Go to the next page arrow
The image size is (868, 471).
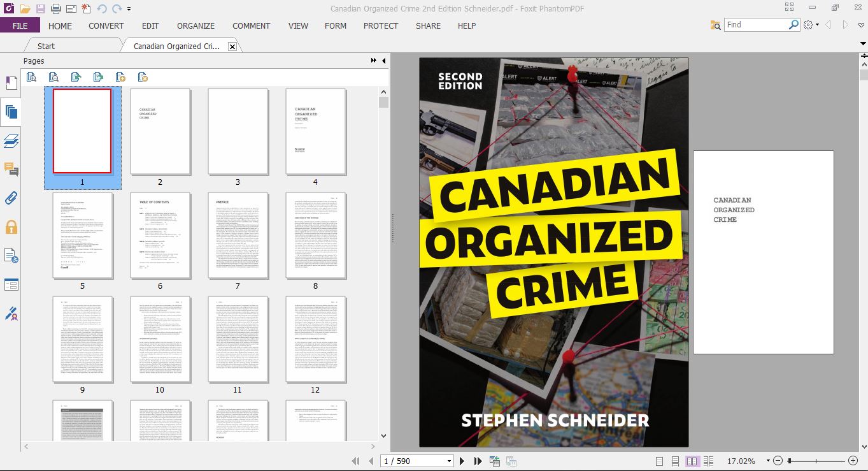tap(462, 461)
